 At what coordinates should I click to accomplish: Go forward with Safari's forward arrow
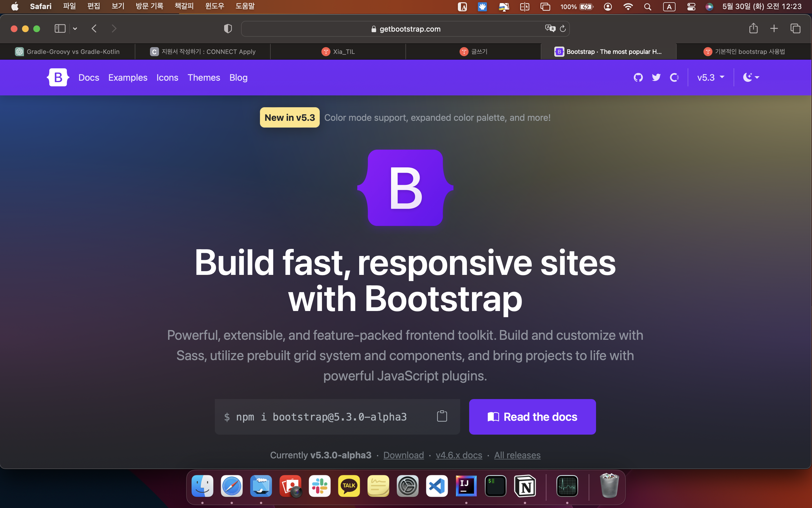[x=114, y=29]
